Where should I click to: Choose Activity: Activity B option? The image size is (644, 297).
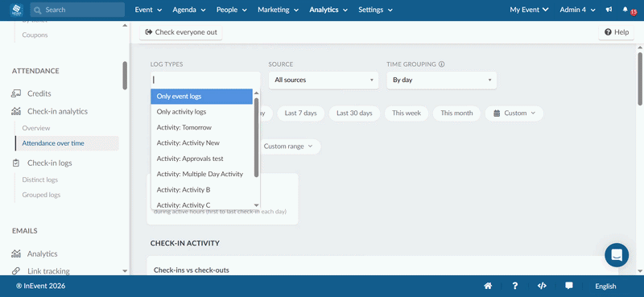coord(202,190)
